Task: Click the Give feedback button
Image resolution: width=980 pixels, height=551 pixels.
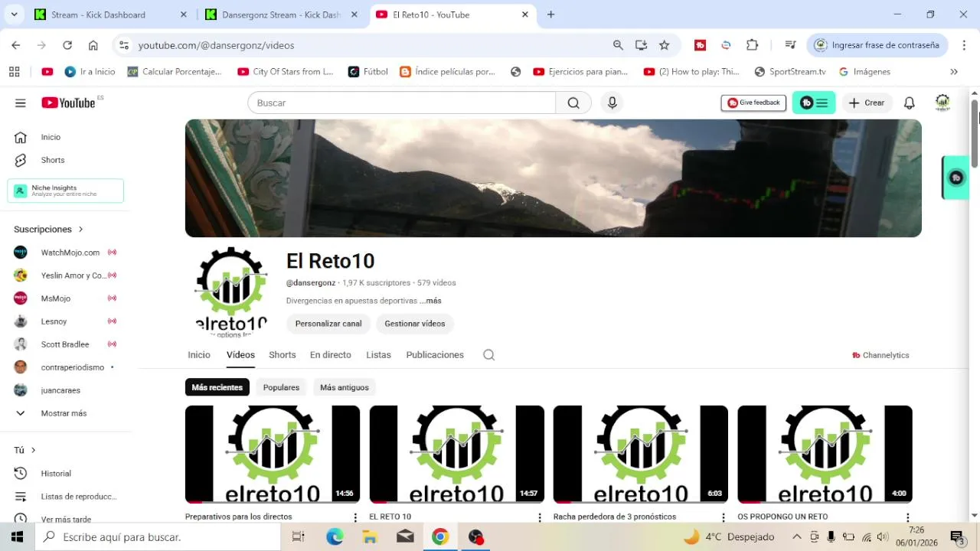Action: coord(753,103)
